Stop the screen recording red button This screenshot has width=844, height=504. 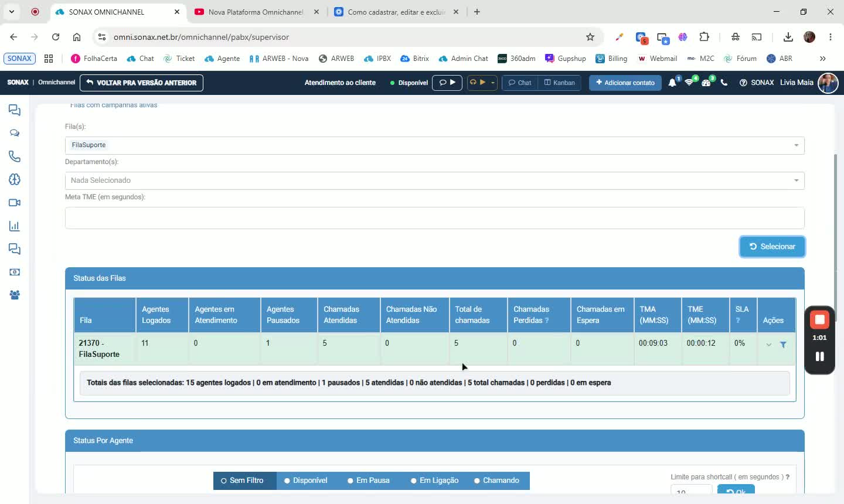(819, 320)
